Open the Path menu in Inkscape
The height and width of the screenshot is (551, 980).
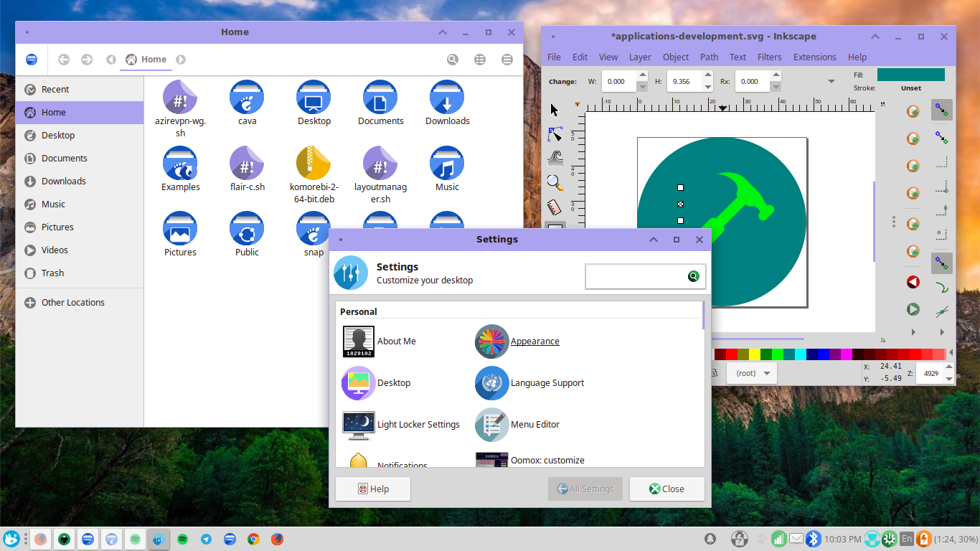(709, 57)
